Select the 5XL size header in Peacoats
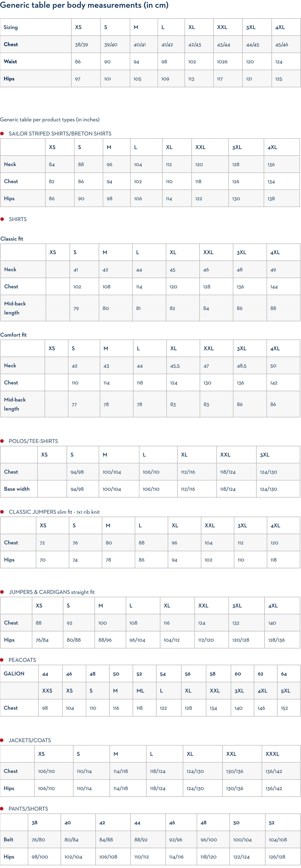The width and height of the screenshot is (301, 868). pos(286,690)
